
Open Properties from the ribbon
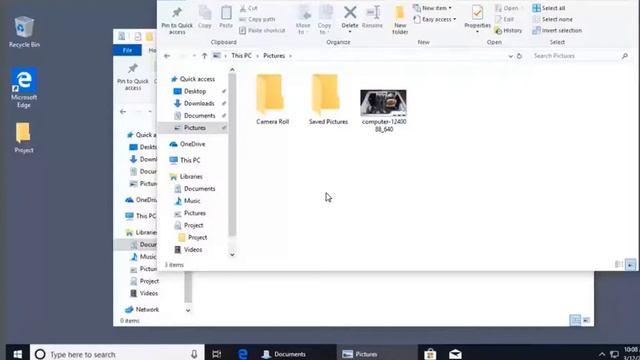click(477, 18)
